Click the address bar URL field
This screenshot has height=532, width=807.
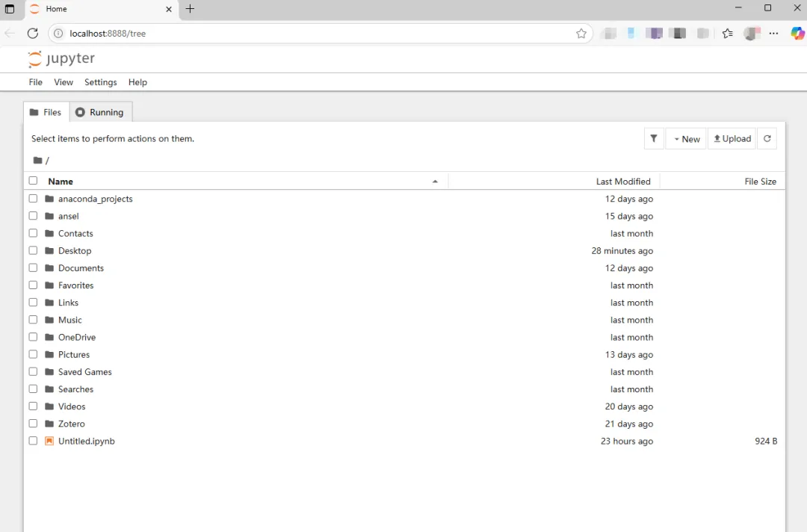(319, 34)
